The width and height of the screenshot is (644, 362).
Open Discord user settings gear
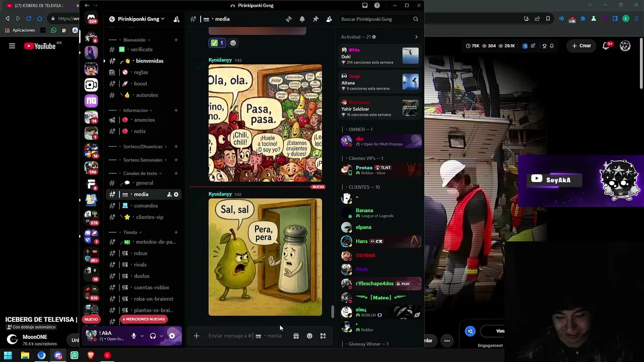coord(172,336)
